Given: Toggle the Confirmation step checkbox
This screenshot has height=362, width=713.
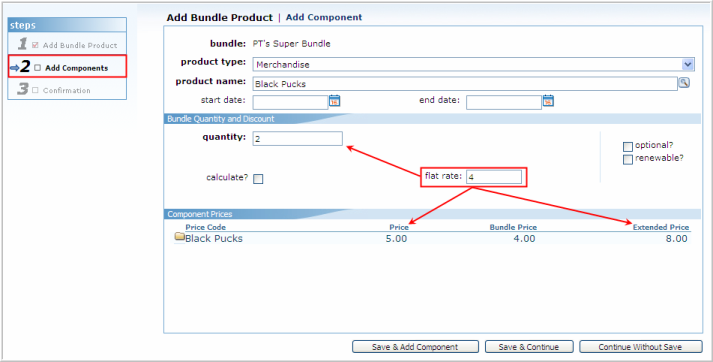Looking at the screenshot, I should coord(35,90).
